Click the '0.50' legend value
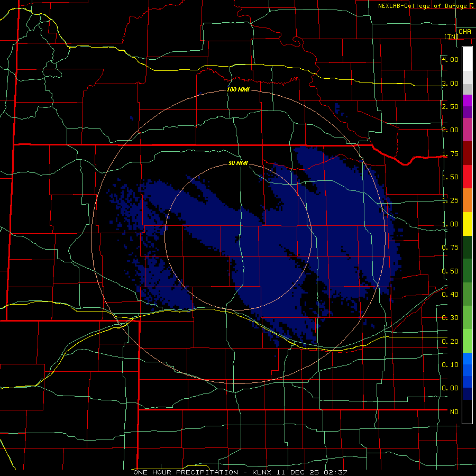476x476 pixels. (450, 271)
